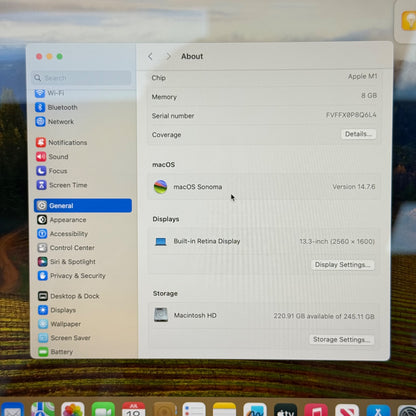This screenshot has width=416, height=416.
Task: Select Appearance in the sidebar
Action: coord(62,220)
